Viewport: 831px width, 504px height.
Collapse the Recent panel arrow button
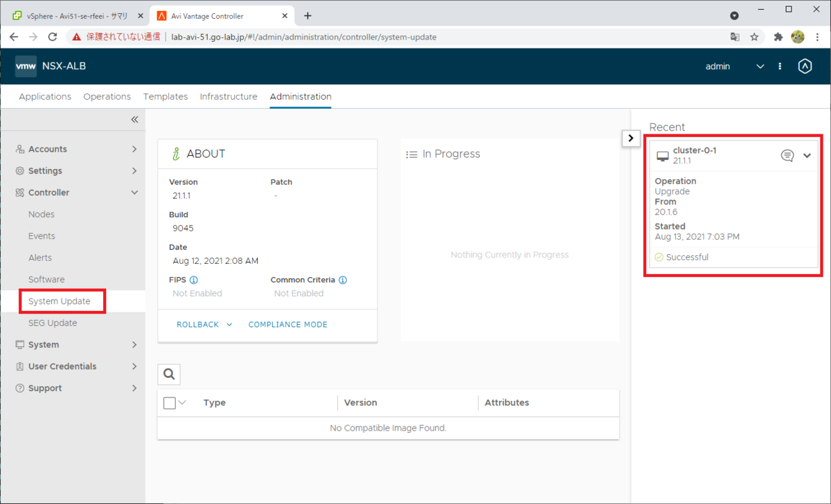[x=630, y=138]
